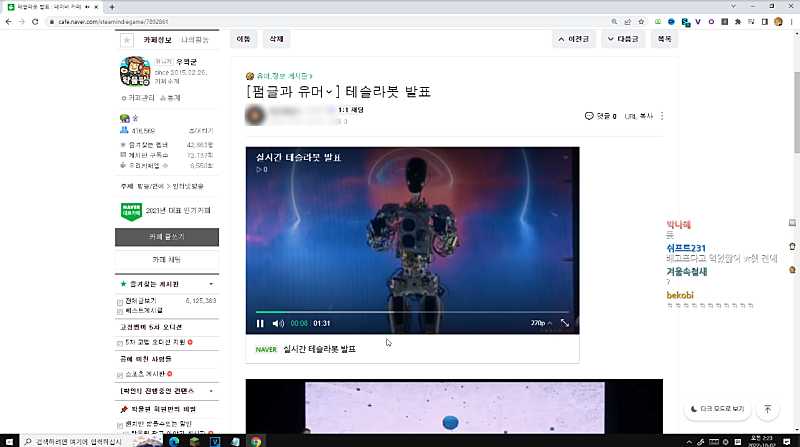Copy the post URL via URL 복사

639,116
